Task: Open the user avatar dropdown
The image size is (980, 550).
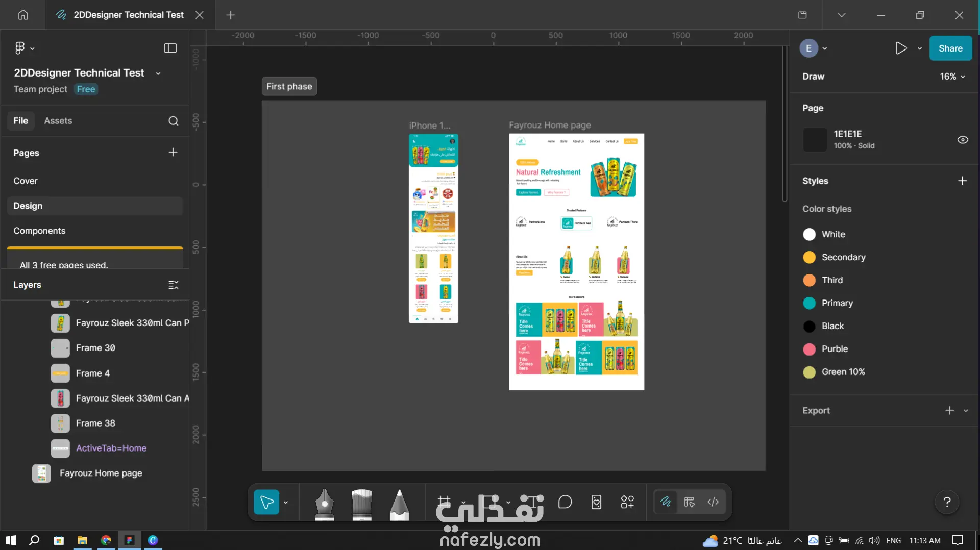Action: point(825,48)
